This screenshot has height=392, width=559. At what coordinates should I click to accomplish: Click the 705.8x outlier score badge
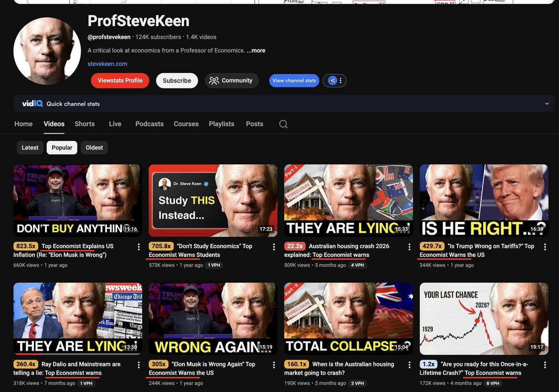(x=162, y=246)
